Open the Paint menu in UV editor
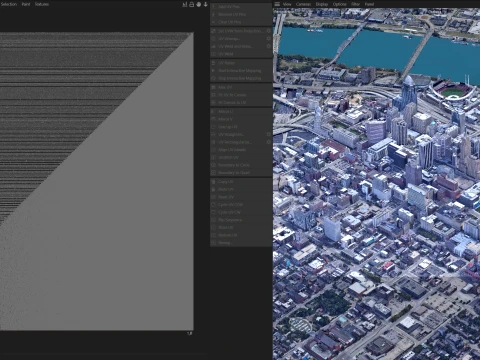This screenshot has width=480, height=360. coord(26,4)
